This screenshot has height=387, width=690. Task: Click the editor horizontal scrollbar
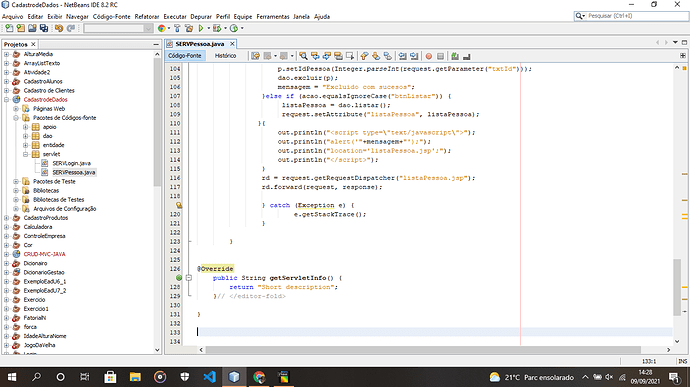(x=423, y=350)
